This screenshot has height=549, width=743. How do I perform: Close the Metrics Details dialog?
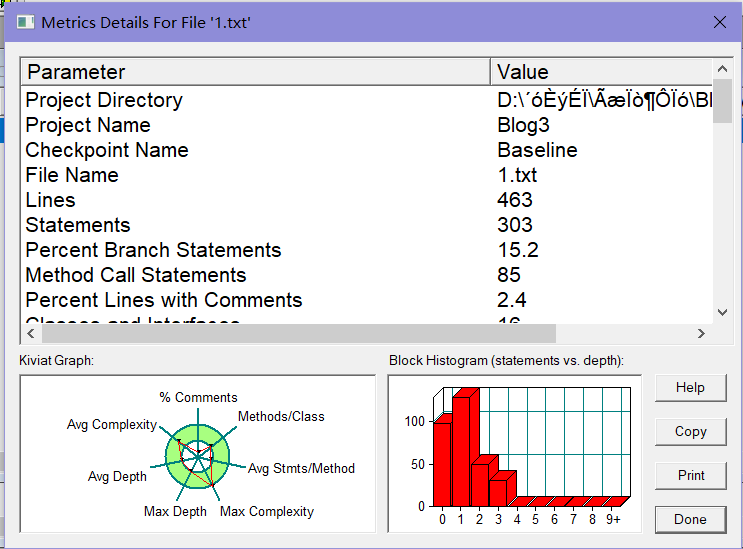[720, 22]
